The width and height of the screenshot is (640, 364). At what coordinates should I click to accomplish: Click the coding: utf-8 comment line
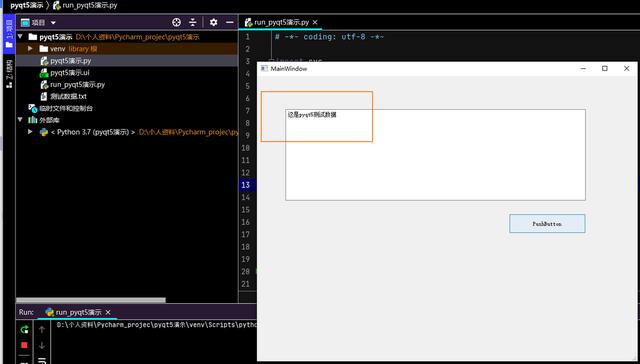329,37
